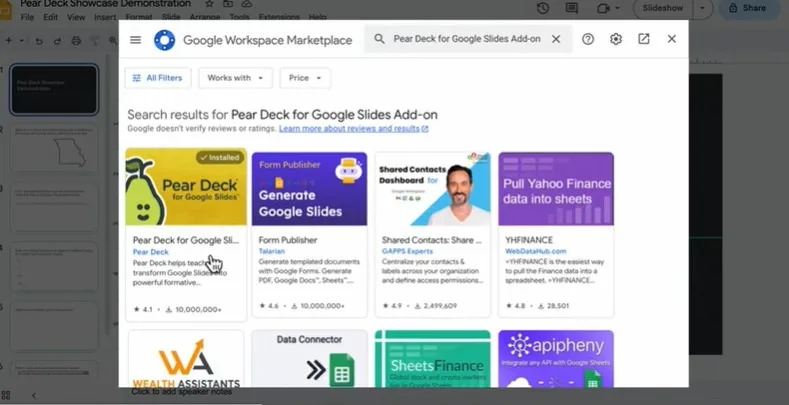
Task: Open File menu in Google Slides
Action: click(27, 17)
